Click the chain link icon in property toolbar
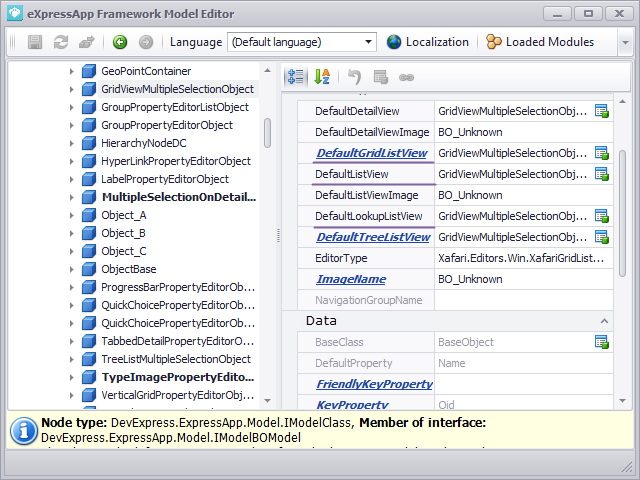Viewport: 640px width, 480px height. coord(406,77)
